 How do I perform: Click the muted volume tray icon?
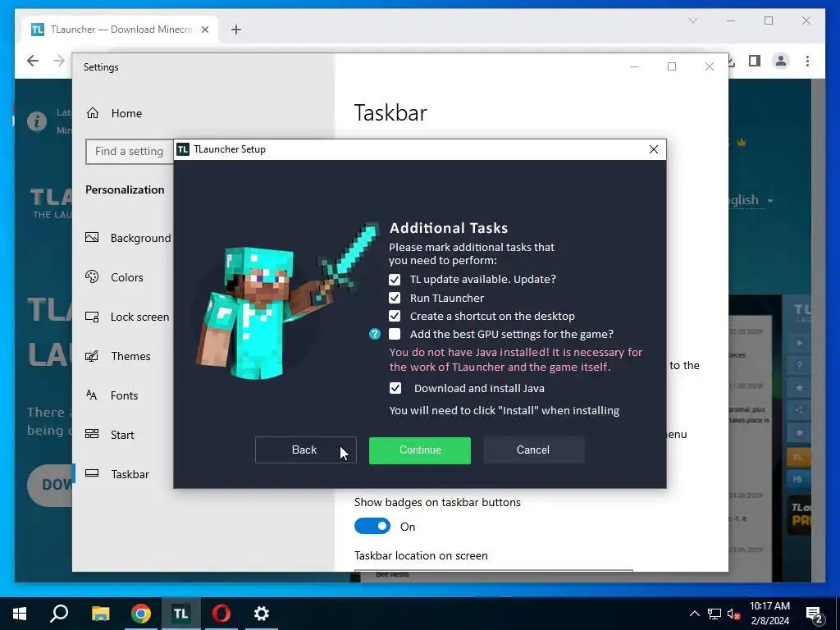(733, 614)
